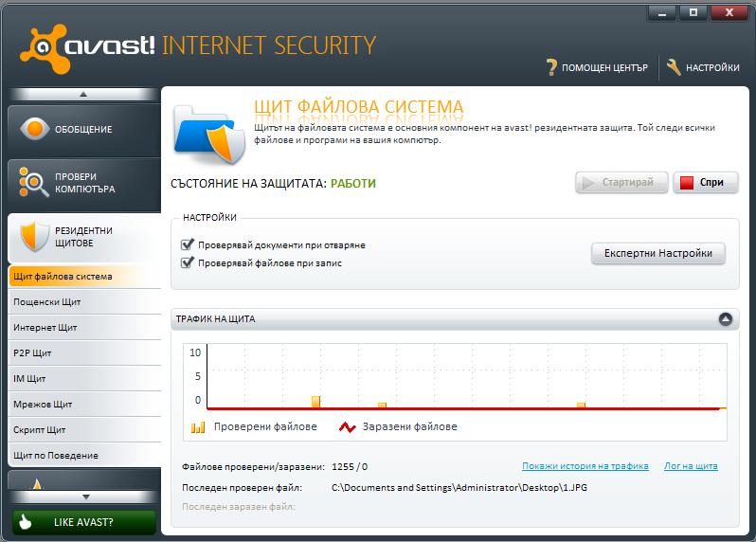This screenshot has height=542, width=756.
Task: Open Покажи история на трафика link
Action: (585, 466)
